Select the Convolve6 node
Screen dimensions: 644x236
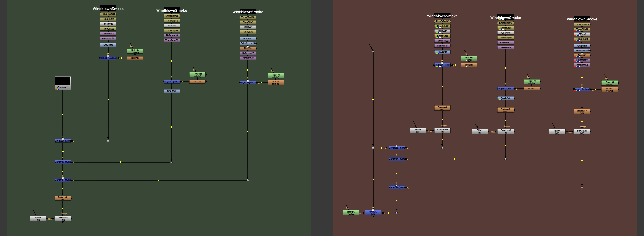point(442,130)
